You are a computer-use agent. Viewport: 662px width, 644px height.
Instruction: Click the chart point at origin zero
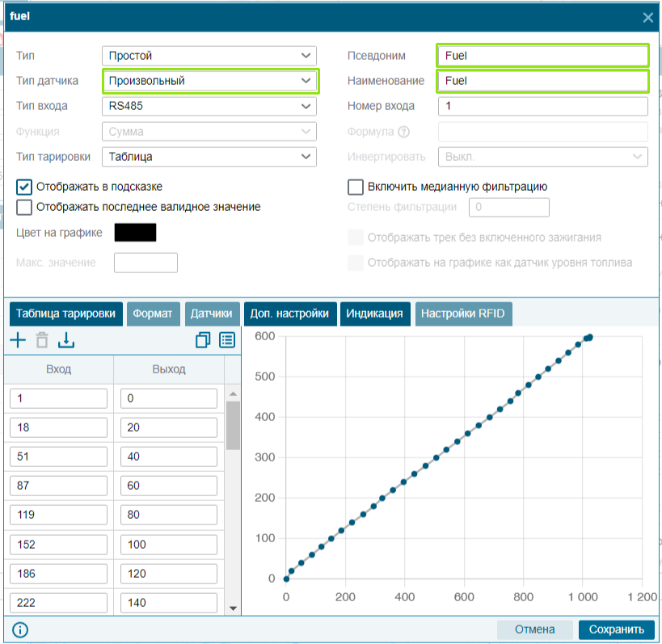[x=286, y=579]
